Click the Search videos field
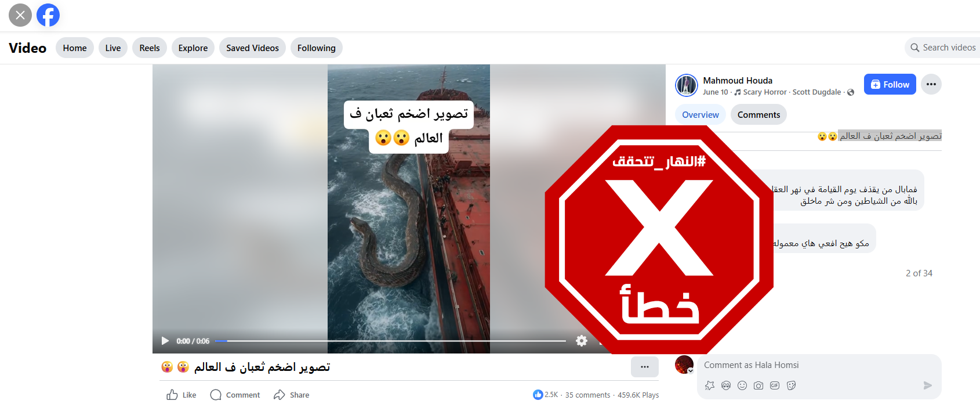This screenshot has width=980, height=404. point(943,48)
